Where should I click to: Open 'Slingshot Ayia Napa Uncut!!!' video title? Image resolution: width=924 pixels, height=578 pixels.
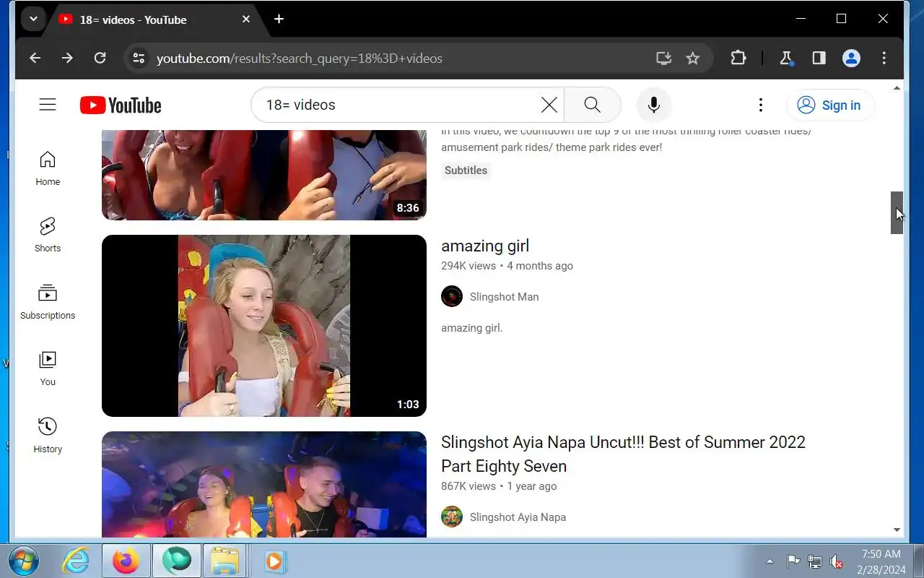(x=623, y=454)
